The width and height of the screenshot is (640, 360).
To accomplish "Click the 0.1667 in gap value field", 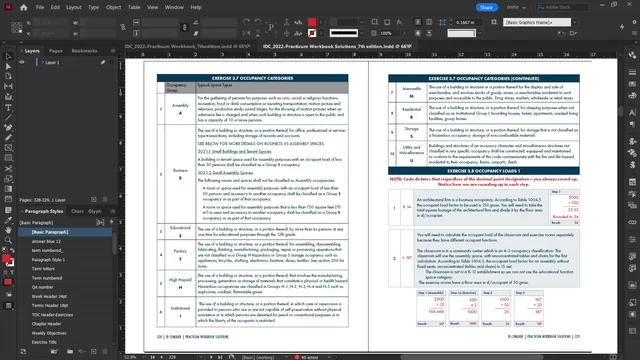I will coord(468,22).
